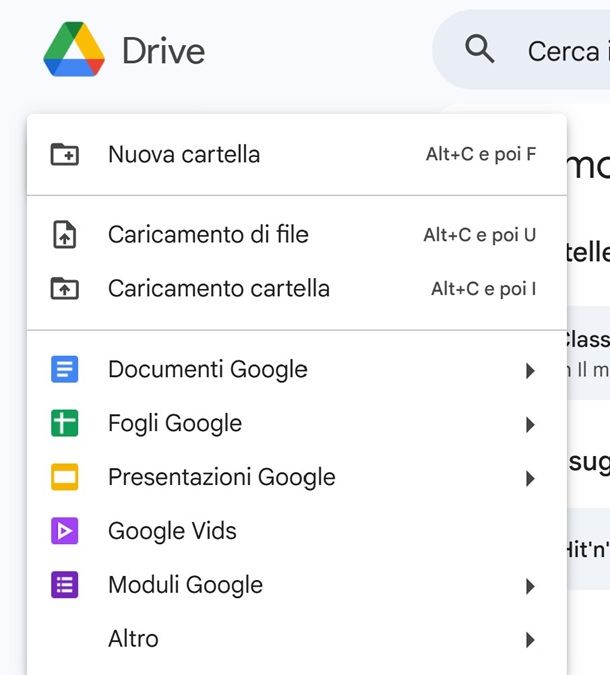
Task: Choose Caricamento cartella option
Action: (219, 289)
